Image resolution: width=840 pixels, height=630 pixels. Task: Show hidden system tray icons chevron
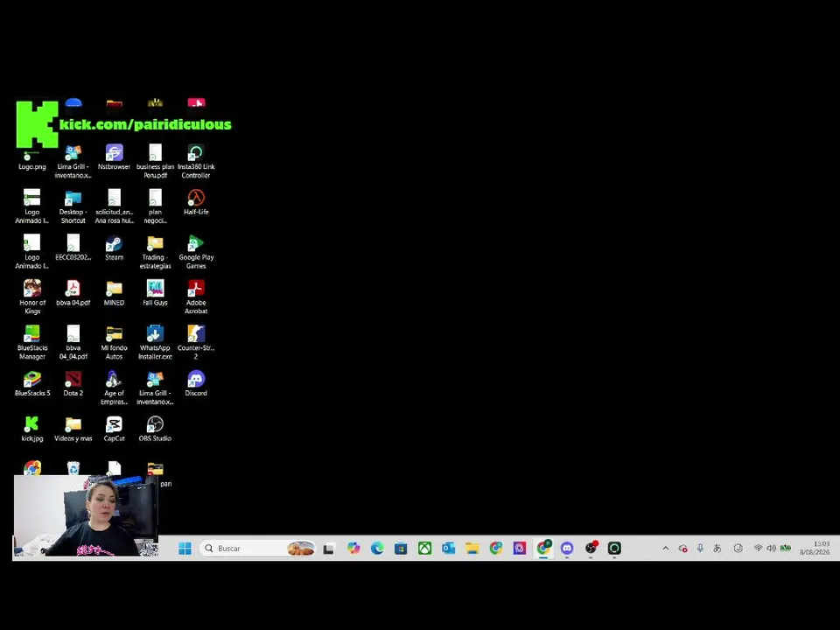tap(665, 548)
